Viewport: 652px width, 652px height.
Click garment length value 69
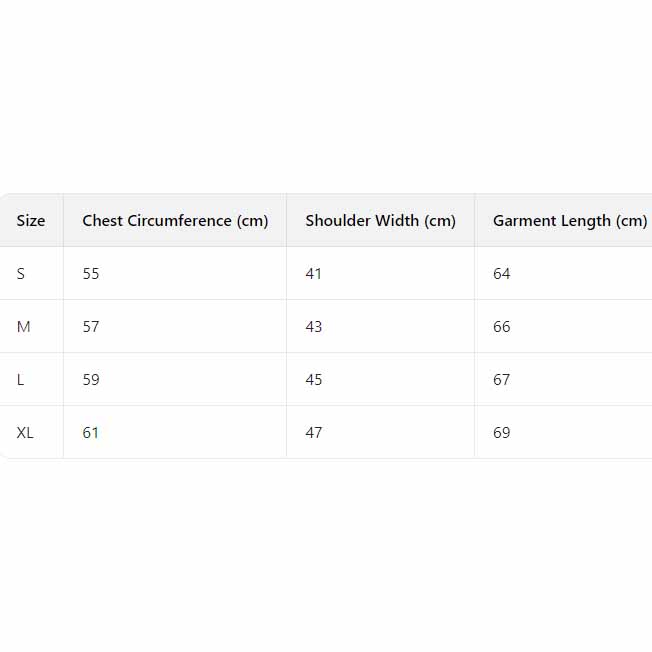pyautogui.click(x=502, y=433)
